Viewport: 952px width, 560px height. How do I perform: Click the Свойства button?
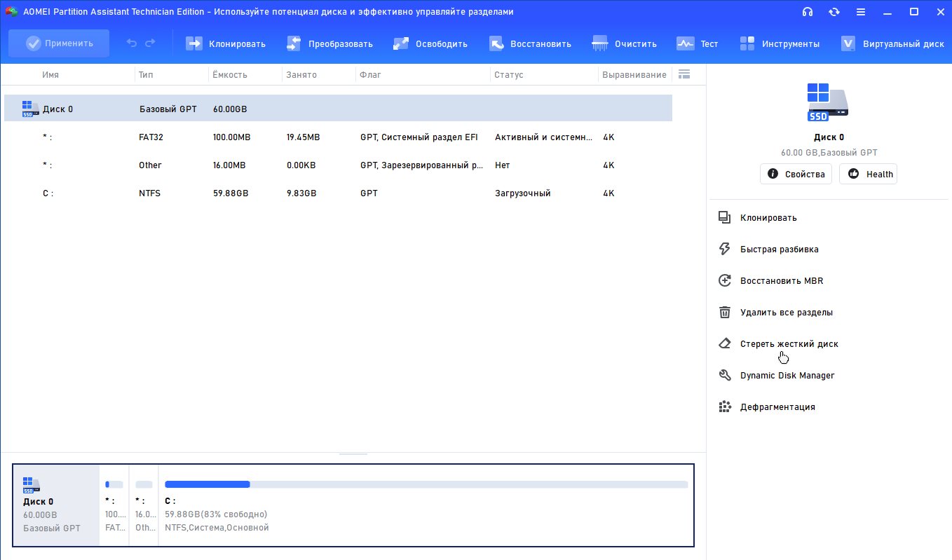[796, 174]
